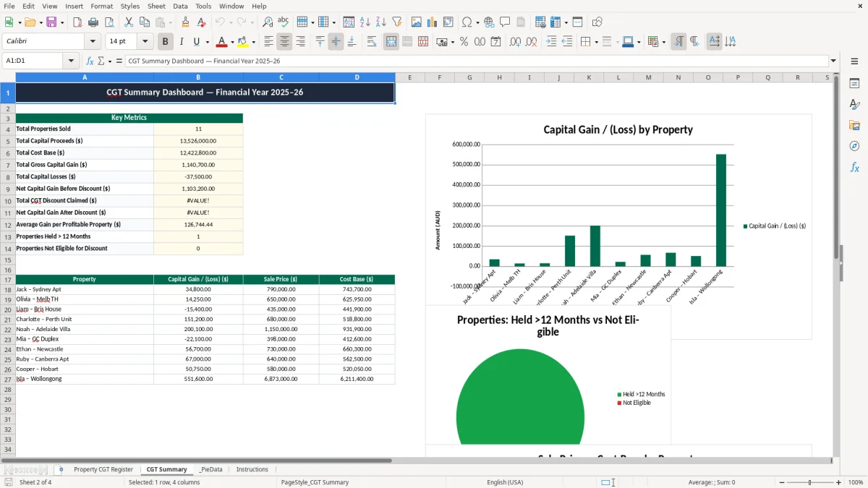Expand the font size dropdown

tap(145, 42)
